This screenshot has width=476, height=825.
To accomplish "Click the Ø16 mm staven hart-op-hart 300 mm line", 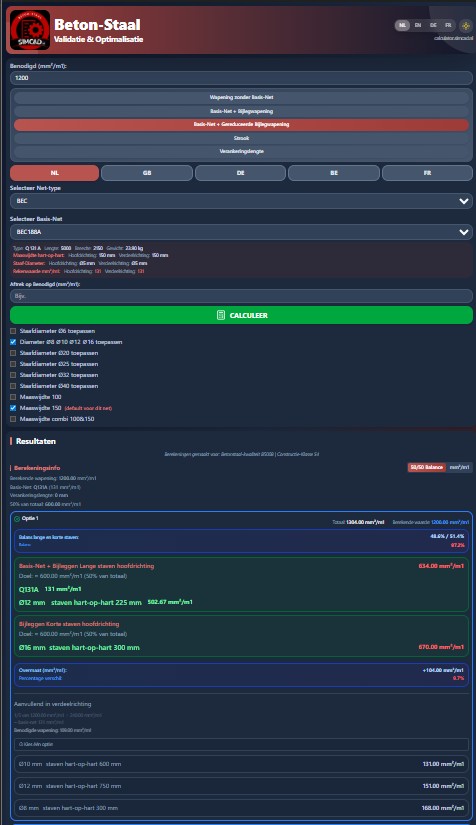I will point(79,648).
